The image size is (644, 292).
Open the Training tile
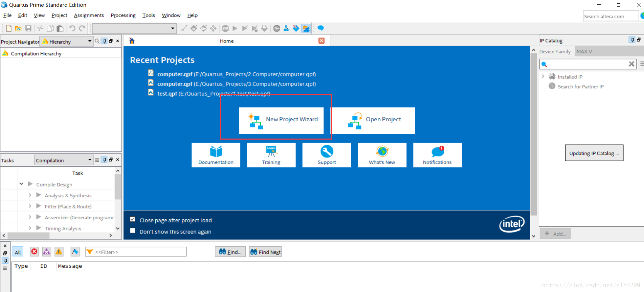tap(271, 155)
